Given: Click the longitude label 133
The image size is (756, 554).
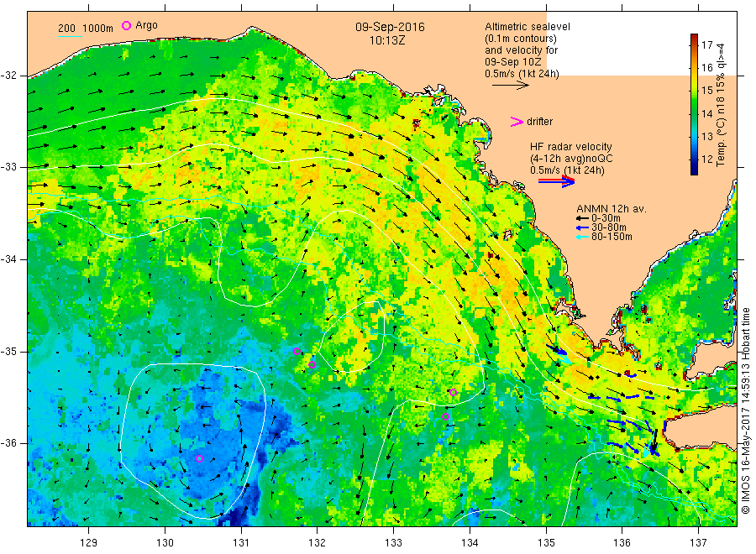Looking at the screenshot, I should [x=393, y=543].
